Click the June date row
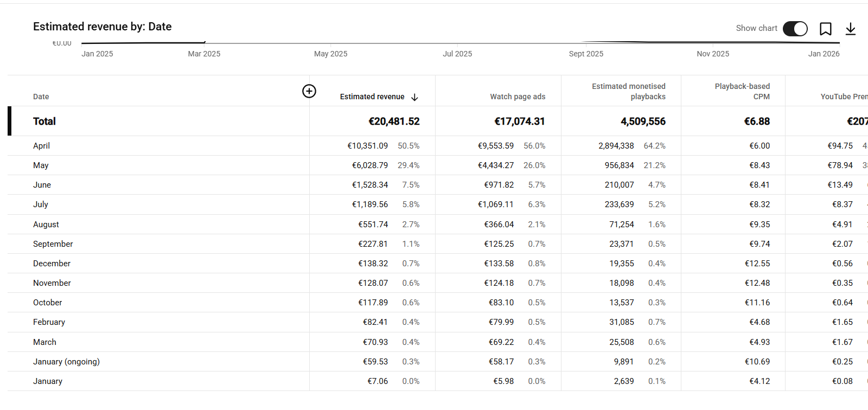 [x=42, y=185]
